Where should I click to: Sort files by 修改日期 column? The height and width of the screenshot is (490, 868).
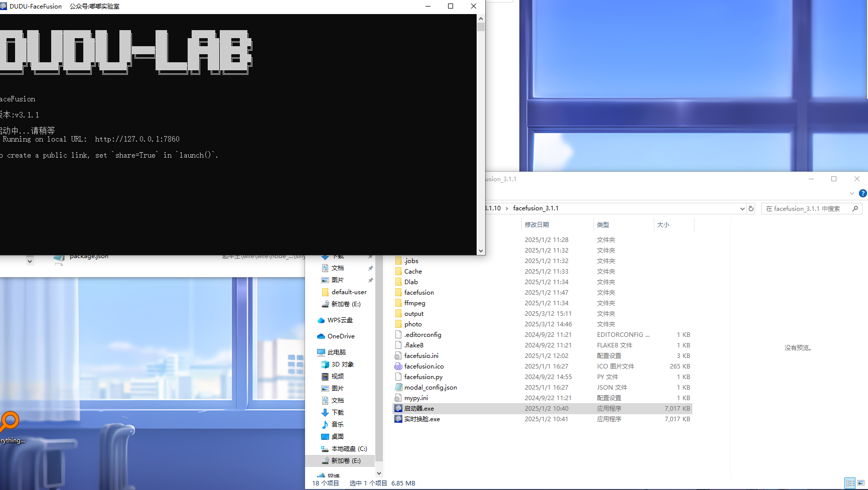tap(537, 224)
